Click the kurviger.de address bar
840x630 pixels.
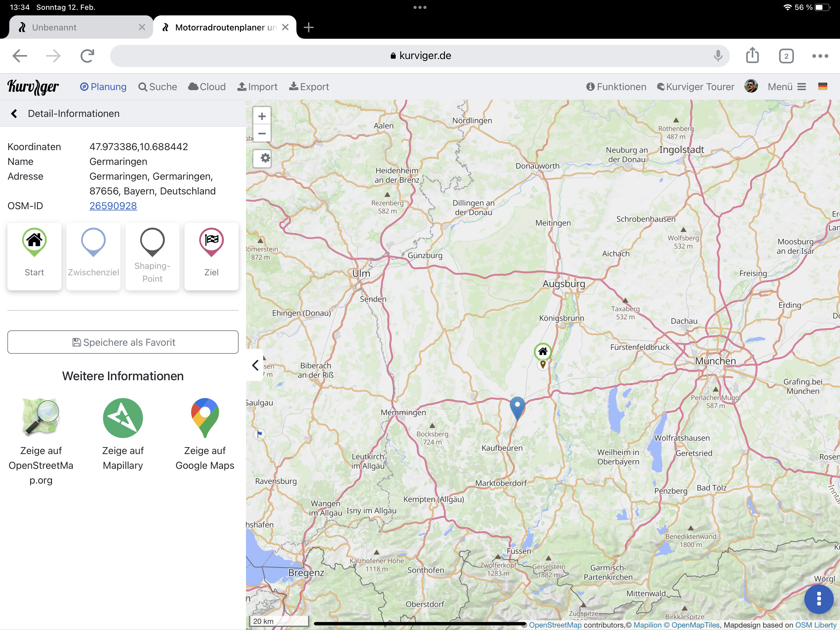[x=419, y=56]
